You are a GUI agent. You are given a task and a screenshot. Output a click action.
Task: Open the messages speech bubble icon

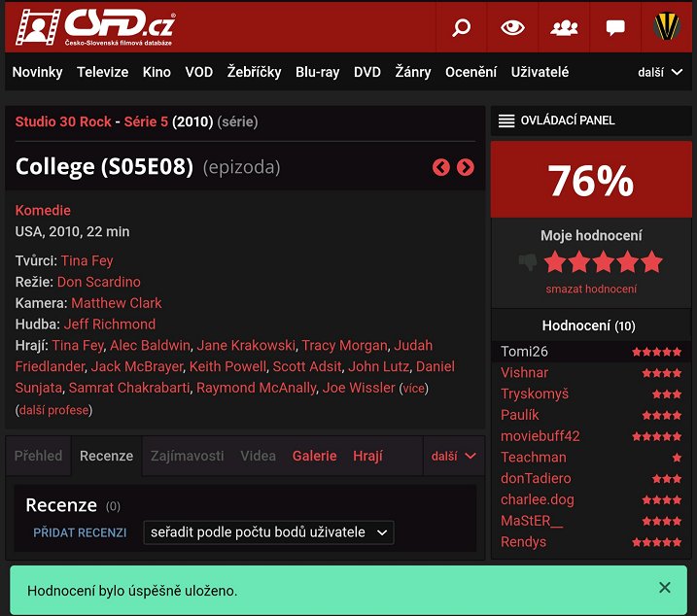coord(615,27)
